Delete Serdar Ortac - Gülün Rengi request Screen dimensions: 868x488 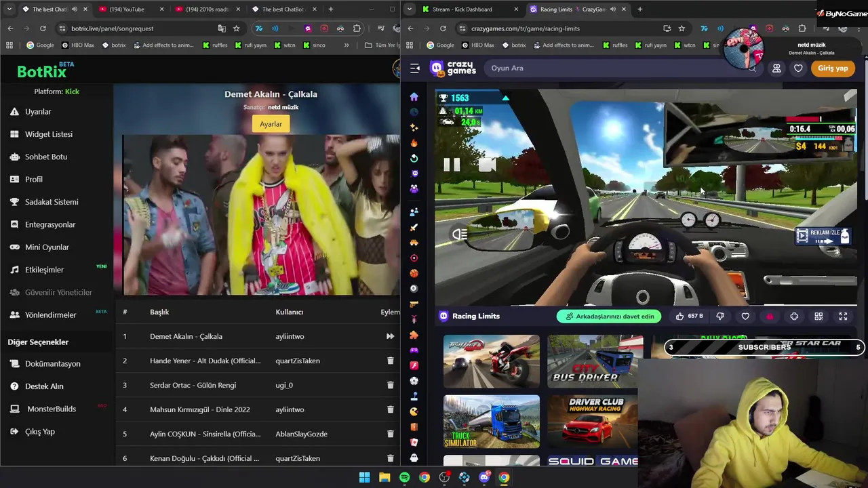coord(390,385)
